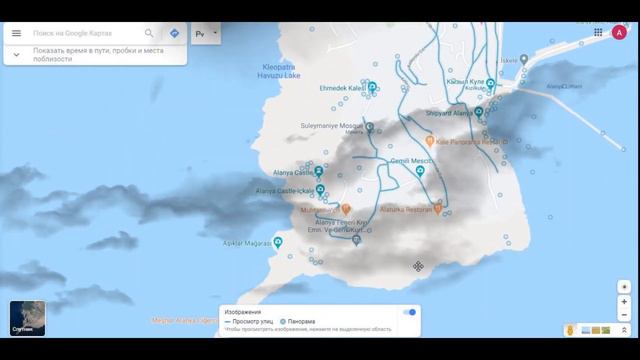Viewport: 640px width, 360px height.
Task: Click the Kleopatra Havuzu Lake label
Action: coord(279,71)
